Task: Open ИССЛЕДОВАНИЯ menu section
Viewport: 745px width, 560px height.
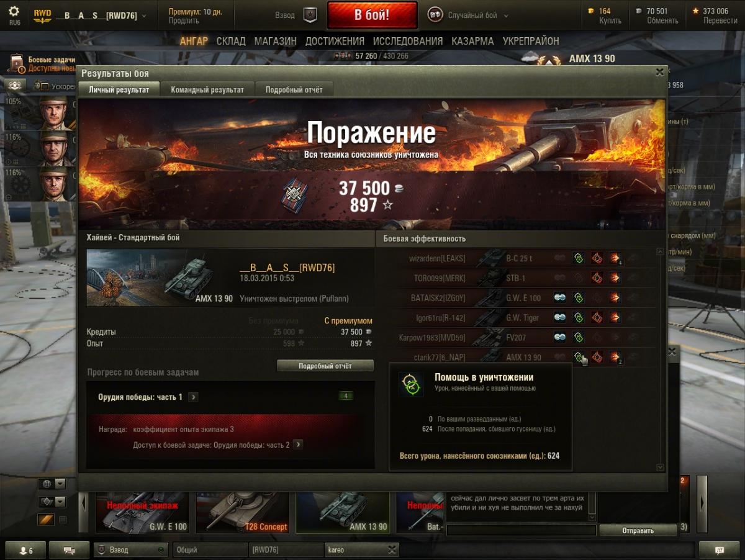Action: point(408,41)
